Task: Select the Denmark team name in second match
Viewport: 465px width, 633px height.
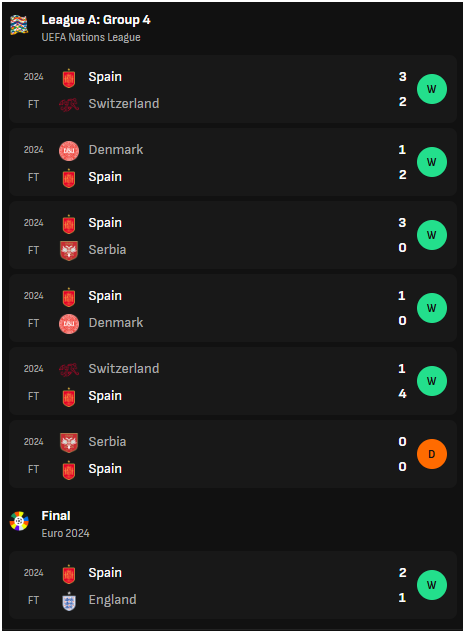Action: (x=116, y=150)
